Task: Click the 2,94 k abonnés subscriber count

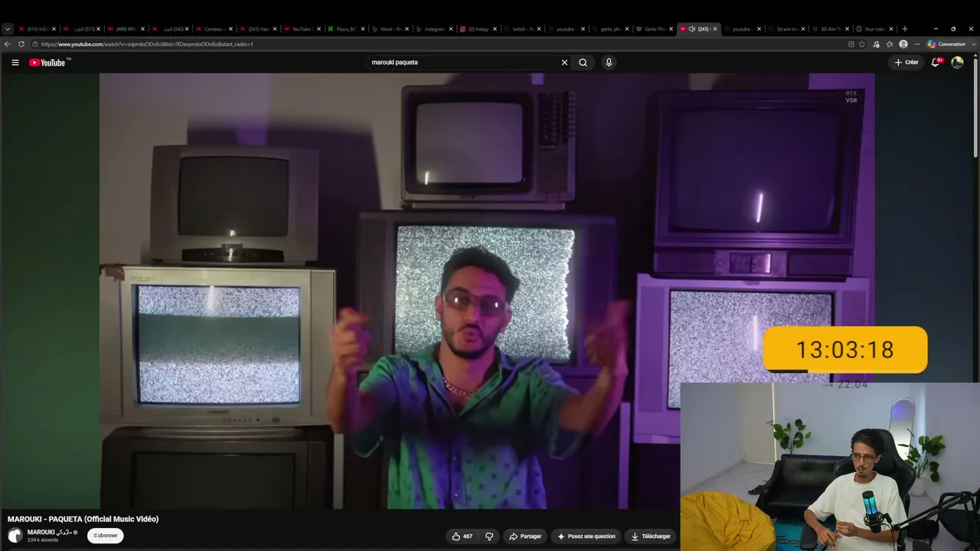Action: 43,540
